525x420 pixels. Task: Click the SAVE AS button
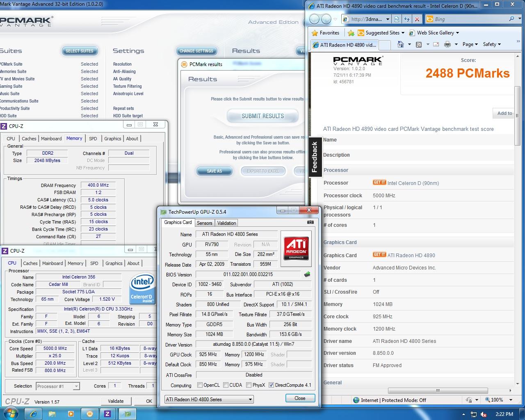click(214, 171)
